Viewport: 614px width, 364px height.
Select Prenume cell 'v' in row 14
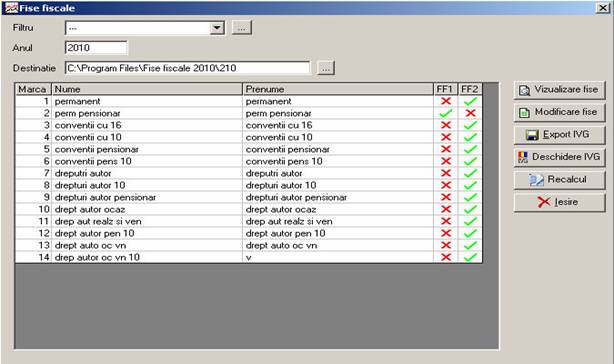[x=338, y=258]
